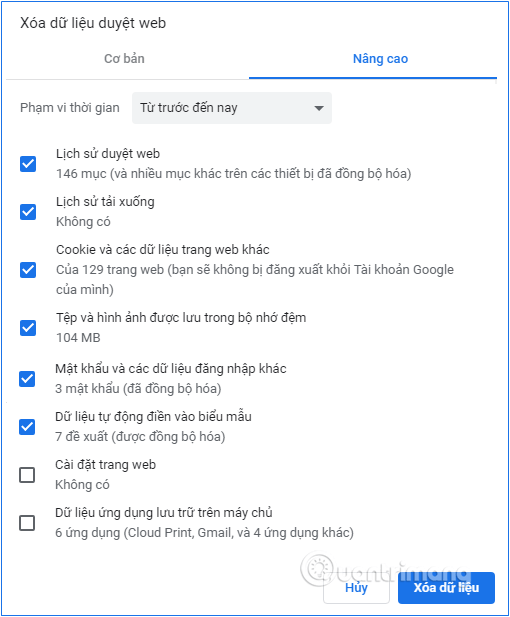Click the Xóa dữ liệu button
Screen dimensions: 510x617
(446, 588)
